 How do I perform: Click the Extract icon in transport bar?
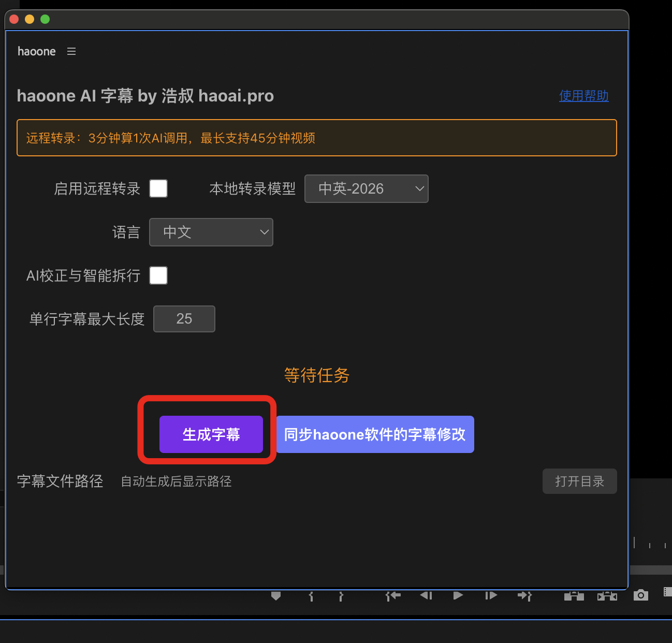point(607,596)
